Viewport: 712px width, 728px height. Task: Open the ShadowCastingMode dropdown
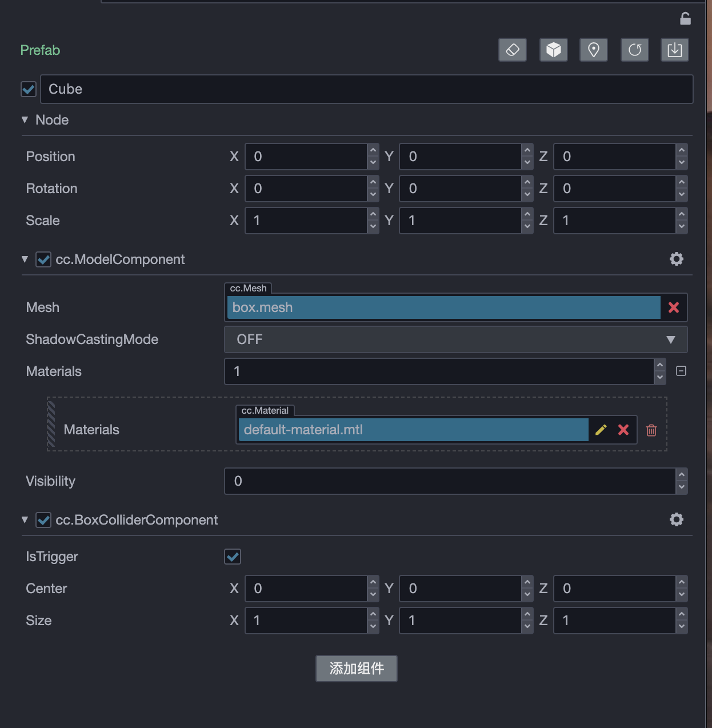pos(455,339)
